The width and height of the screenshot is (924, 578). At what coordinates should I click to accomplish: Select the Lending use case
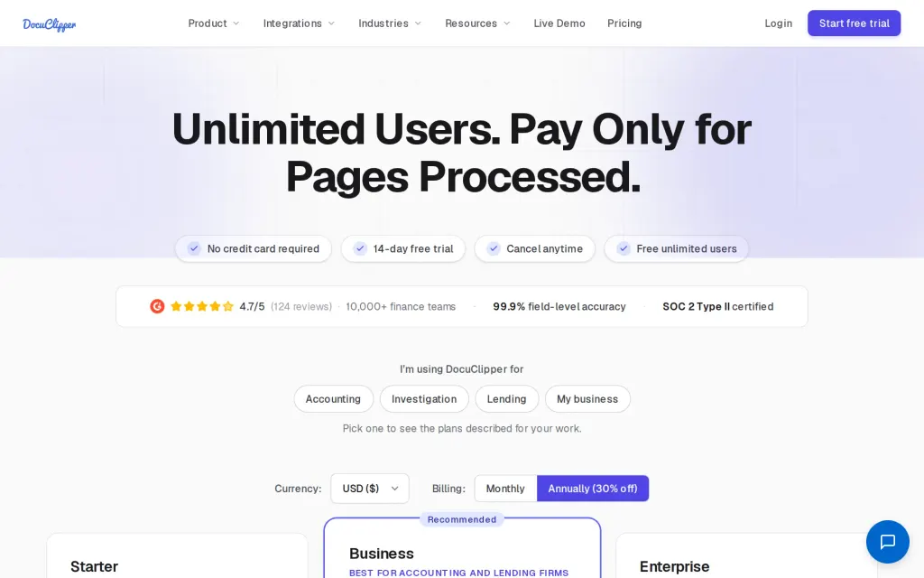pyautogui.click(x=507, y=398)
